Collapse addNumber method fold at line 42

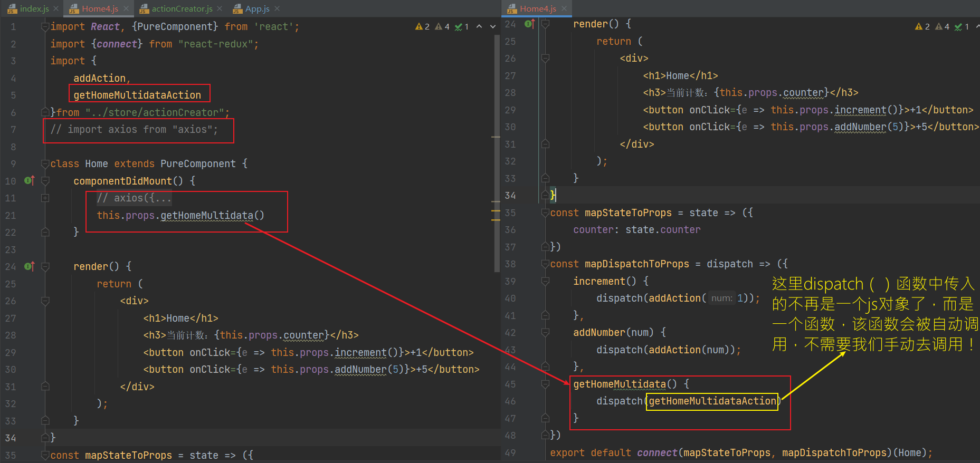pyautogui.click(x=545, y=333)
